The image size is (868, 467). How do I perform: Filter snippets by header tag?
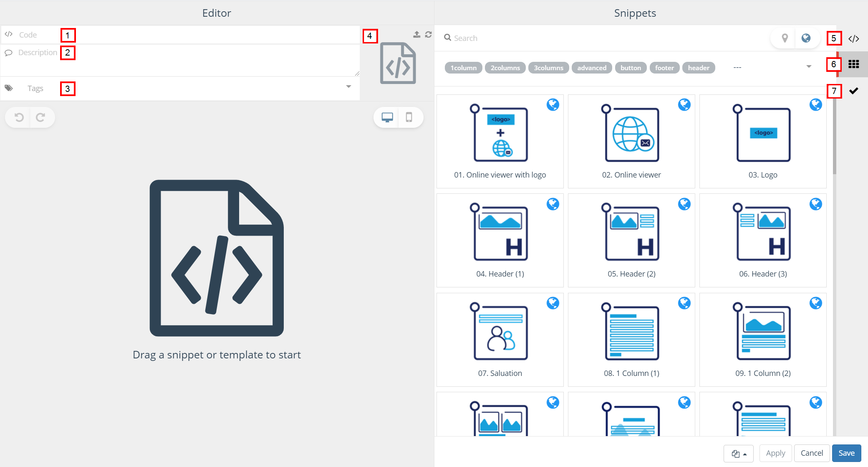(699, 68)
